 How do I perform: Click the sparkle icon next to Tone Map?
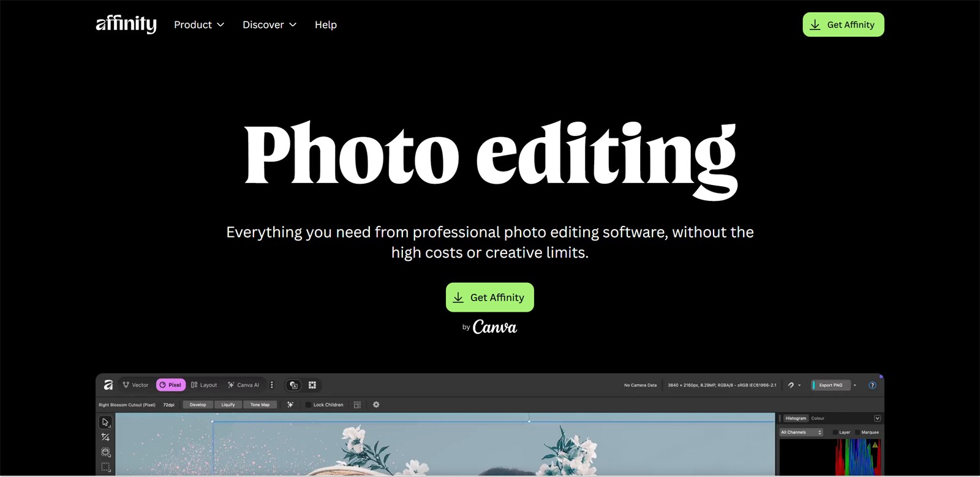(x=290, y=405)
